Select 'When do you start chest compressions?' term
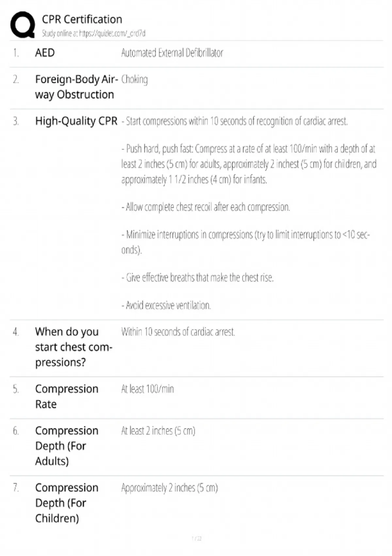Screen dimensions: 392x556 coord(73,347)
